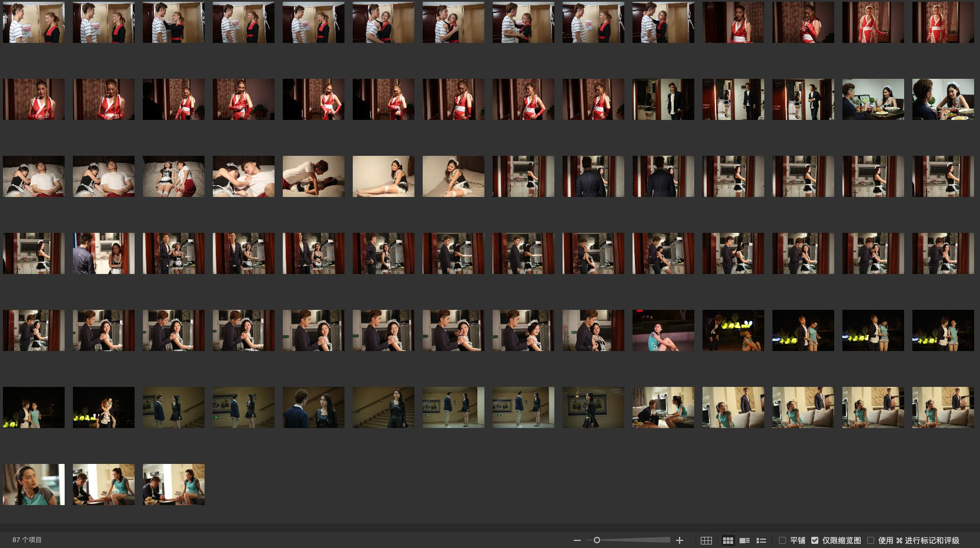Viewport: 980px width, 548px height.
Task: Switch to details view icon
Action: 744,540
